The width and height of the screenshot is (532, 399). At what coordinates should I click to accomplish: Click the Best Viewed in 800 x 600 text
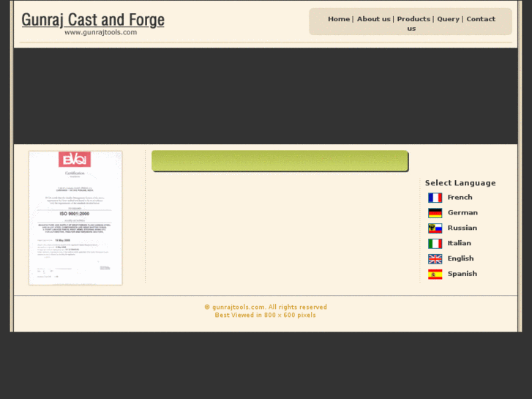266,315
